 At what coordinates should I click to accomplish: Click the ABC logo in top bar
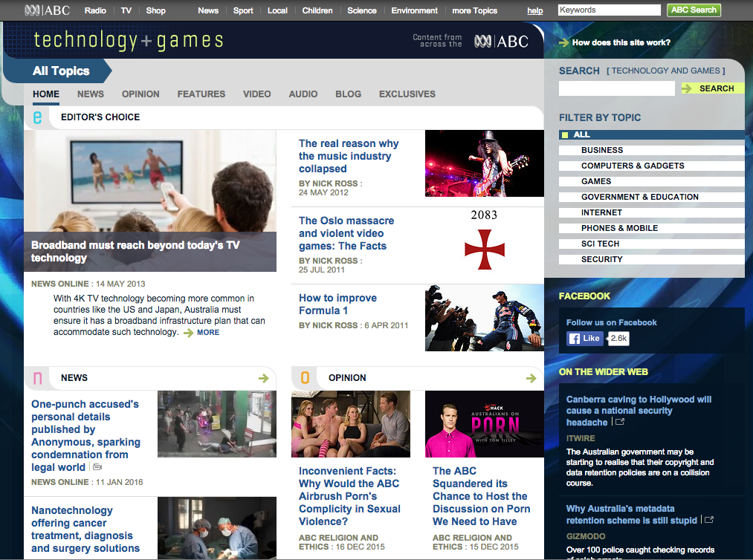(x=47, y=10)
